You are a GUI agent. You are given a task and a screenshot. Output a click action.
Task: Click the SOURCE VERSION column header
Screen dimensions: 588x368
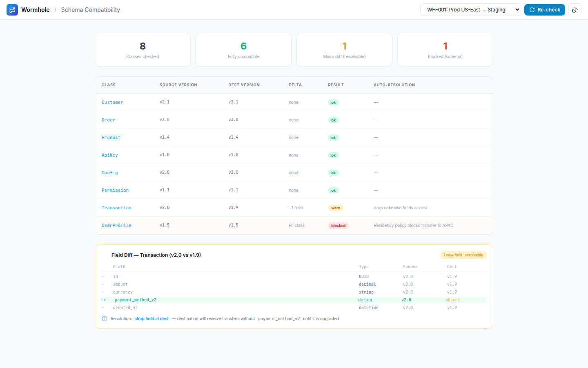click(178, 85)
